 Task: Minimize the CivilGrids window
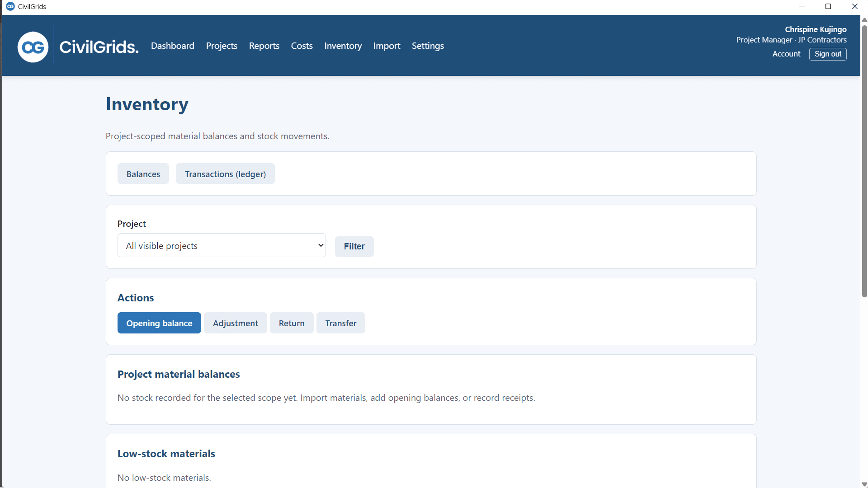[x=802, y=6]
